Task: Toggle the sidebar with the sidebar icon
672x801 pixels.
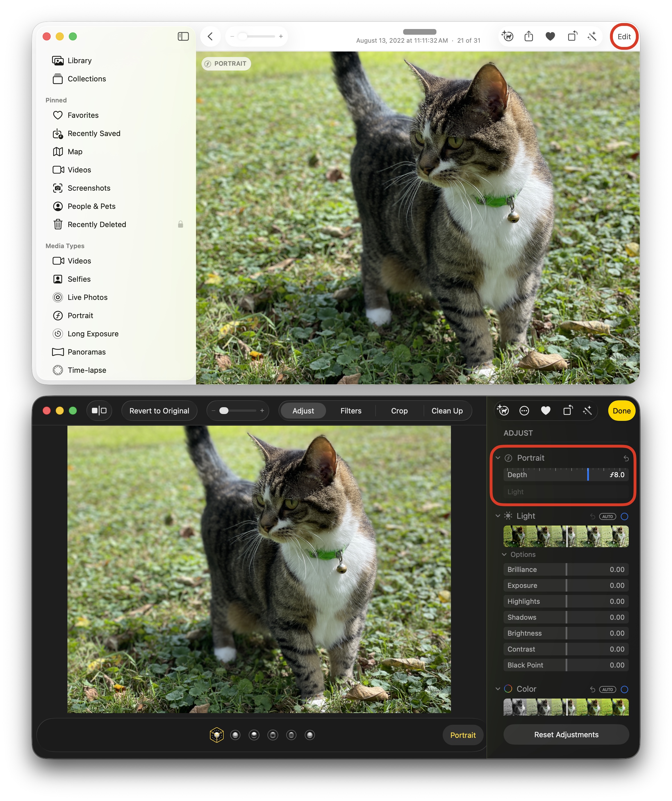Action: [183, 37]
